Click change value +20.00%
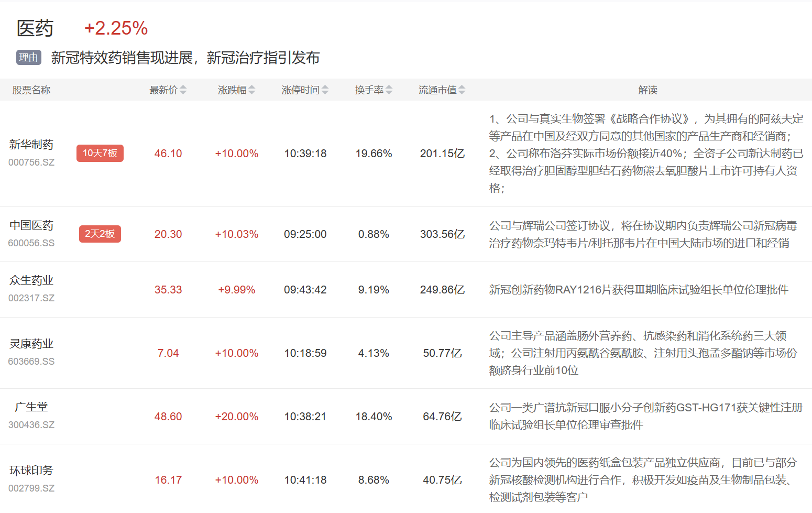The width and height of the screenshot is (812, 513). pyautogui.click(x=237, y=417)
